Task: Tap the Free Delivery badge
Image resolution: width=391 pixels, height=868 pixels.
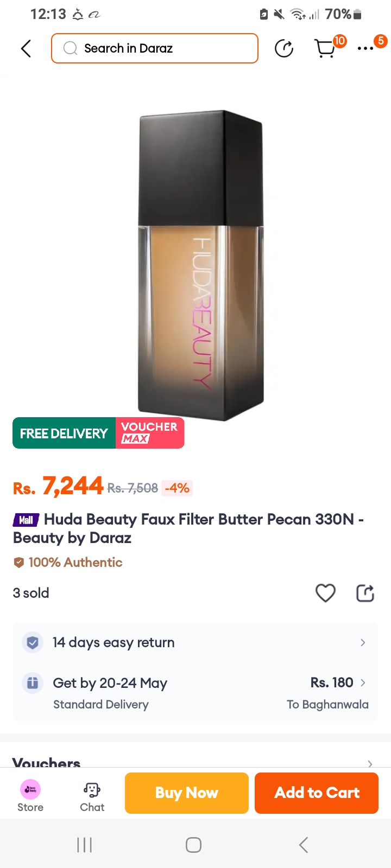Action: 64,433
